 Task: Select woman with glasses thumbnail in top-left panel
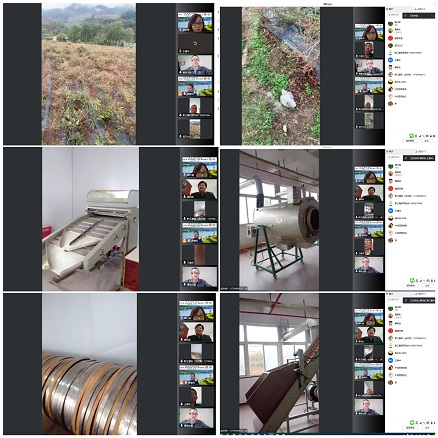tap(195, 22)
